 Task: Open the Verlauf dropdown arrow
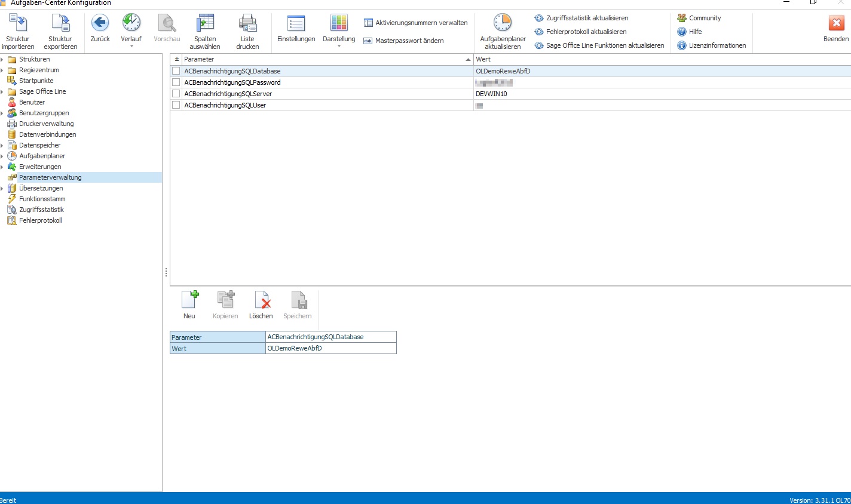point(131,47)
